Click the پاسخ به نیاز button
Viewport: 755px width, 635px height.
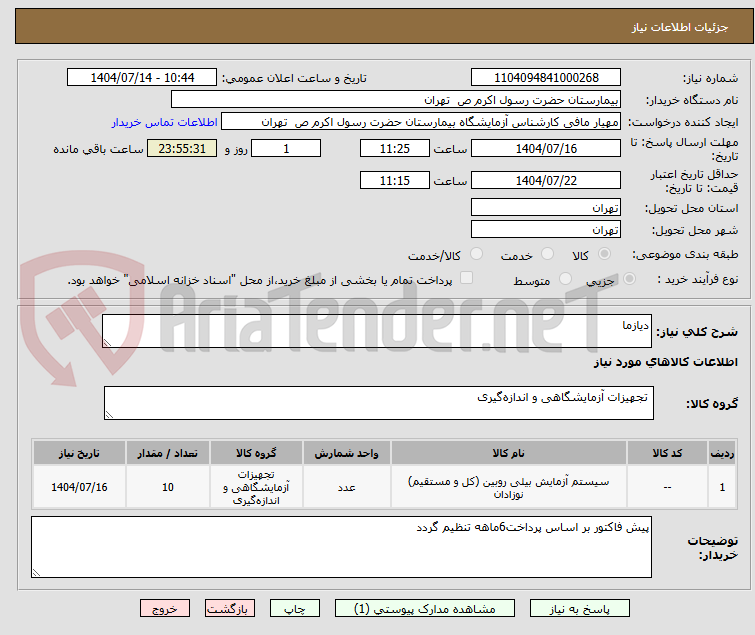click(580, 609)
